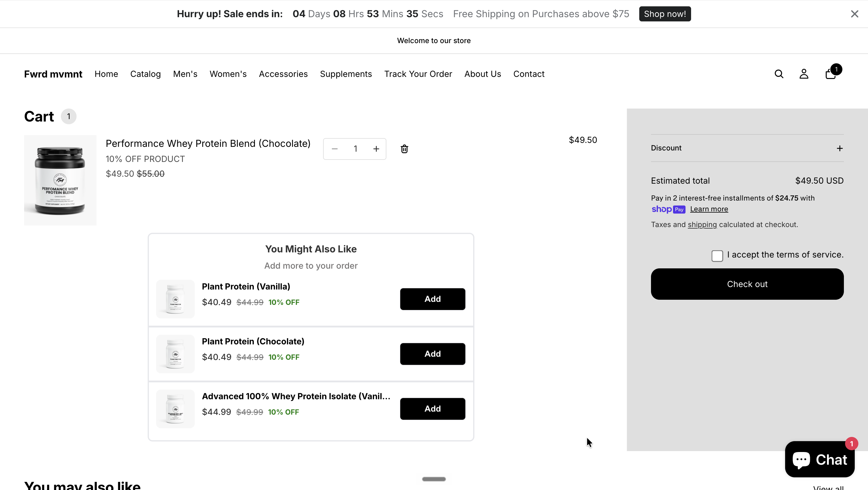Add Plant Protein (Chocolate) to order
The image size is (868, 490).
click(432, 354)
